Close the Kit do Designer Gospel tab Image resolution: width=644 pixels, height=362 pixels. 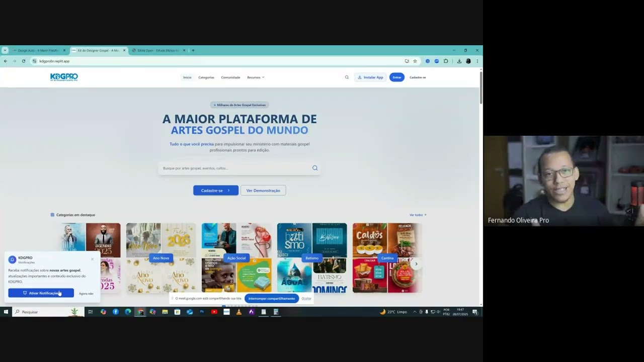click(124, 50)
